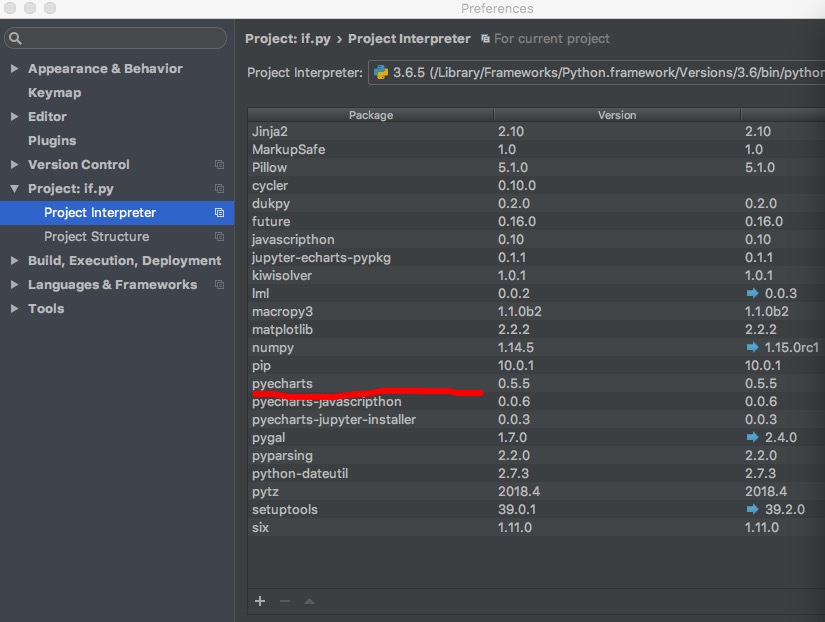
Task: Click the settings search field
Action: pos(115,38)
